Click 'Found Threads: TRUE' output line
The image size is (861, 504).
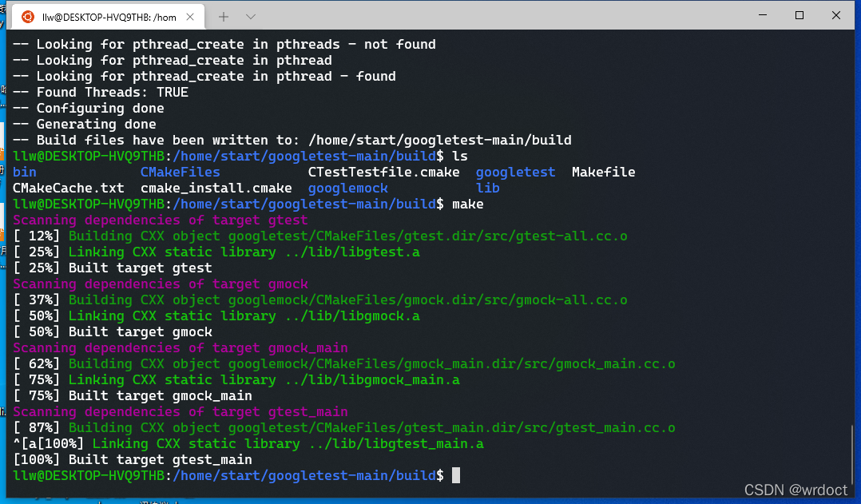(101, 92)
